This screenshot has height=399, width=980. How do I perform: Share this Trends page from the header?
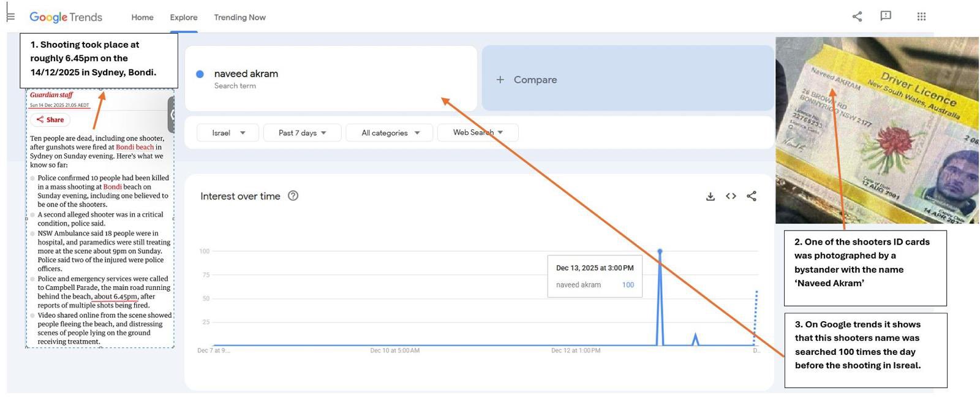[x=857, y=17]
